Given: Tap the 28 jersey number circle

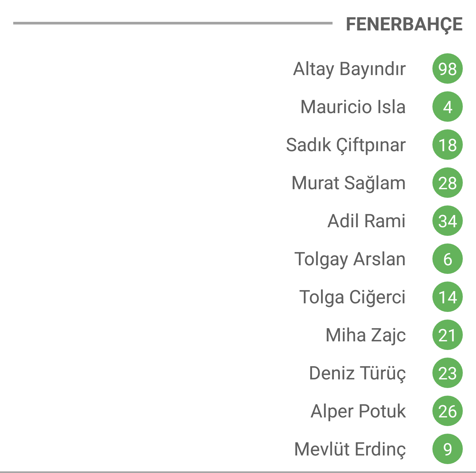Looking at the screenshot, I should (x=447, y=183).
